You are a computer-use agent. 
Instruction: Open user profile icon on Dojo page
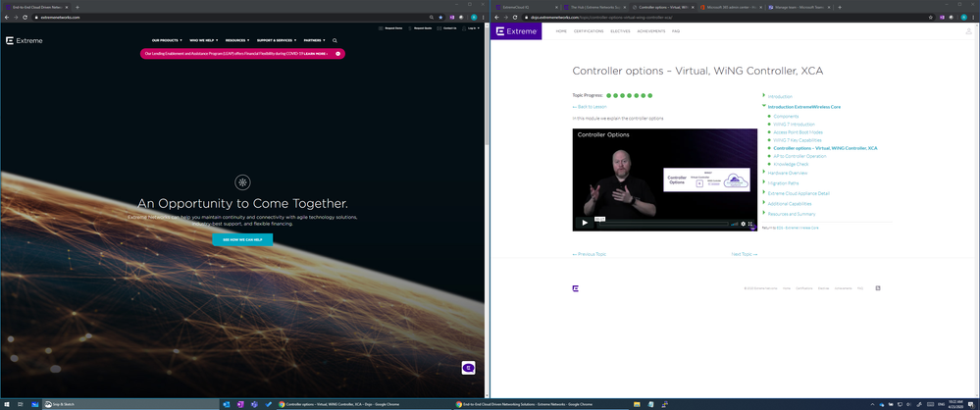pyautogui.click(x=969, y=30)
